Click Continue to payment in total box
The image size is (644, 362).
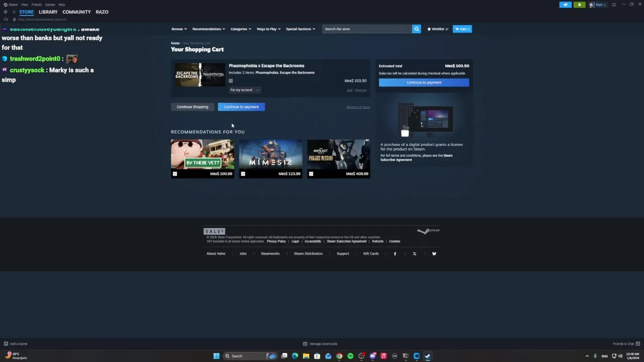click(424, 82)
